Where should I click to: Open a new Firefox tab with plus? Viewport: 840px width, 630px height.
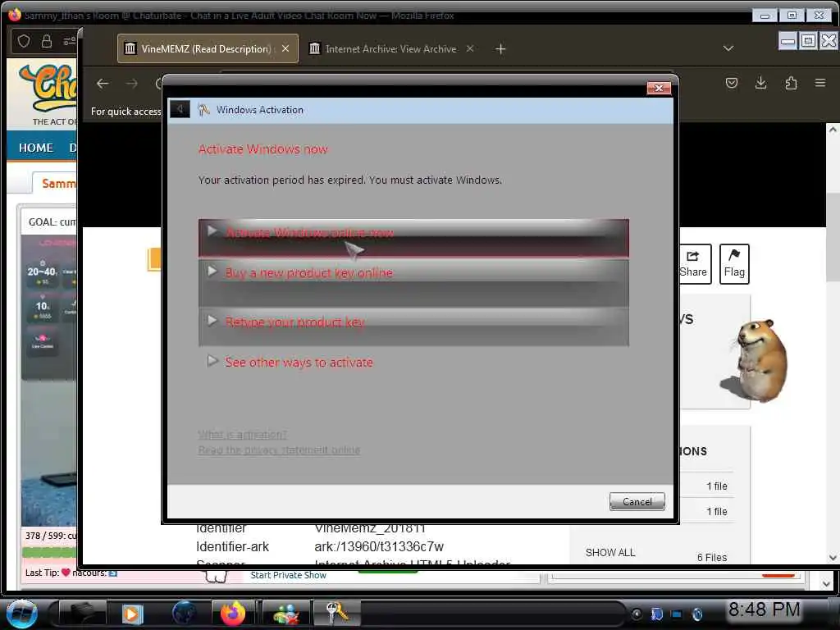pyautogui.click(x=500, y=48)
